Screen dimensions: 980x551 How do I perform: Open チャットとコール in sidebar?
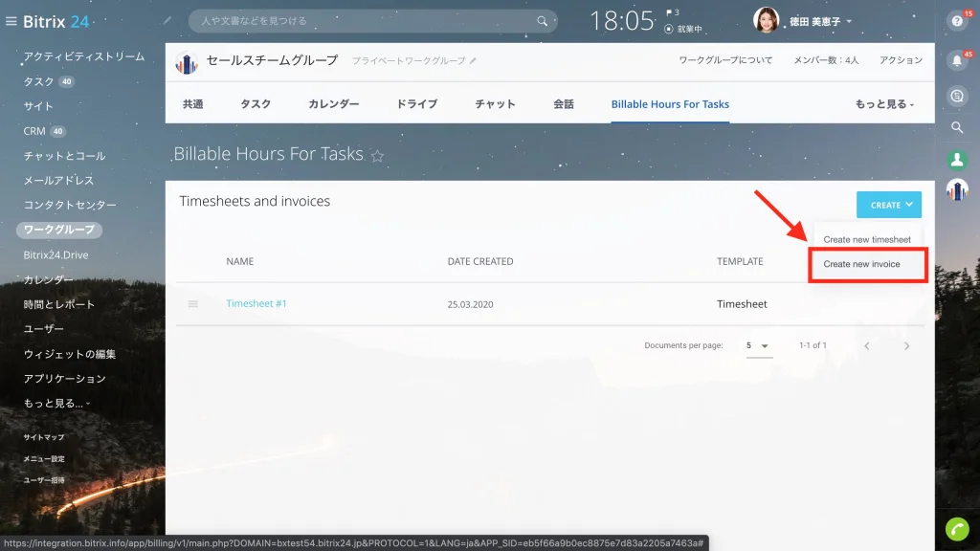click(x=64, y=156)
